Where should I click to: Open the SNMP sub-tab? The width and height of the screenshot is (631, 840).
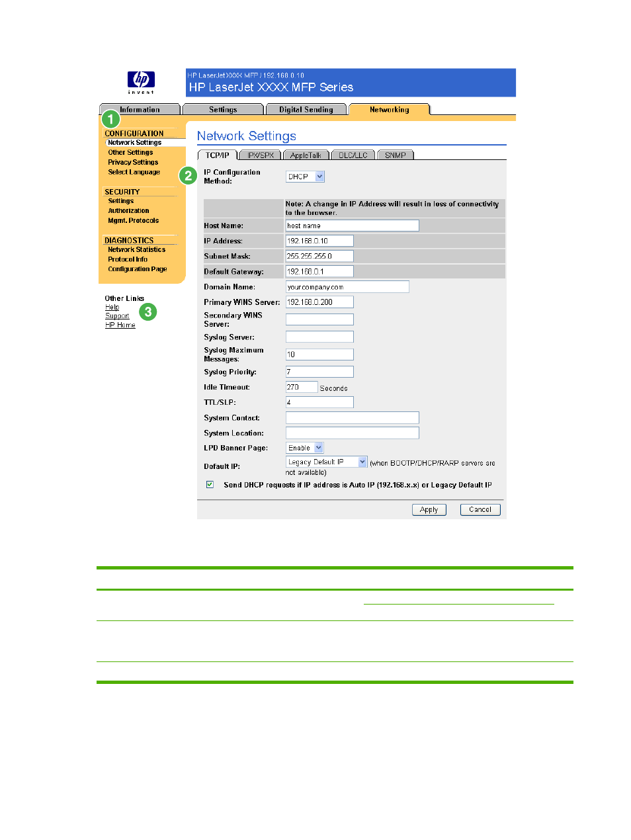(x=396, y=155)
